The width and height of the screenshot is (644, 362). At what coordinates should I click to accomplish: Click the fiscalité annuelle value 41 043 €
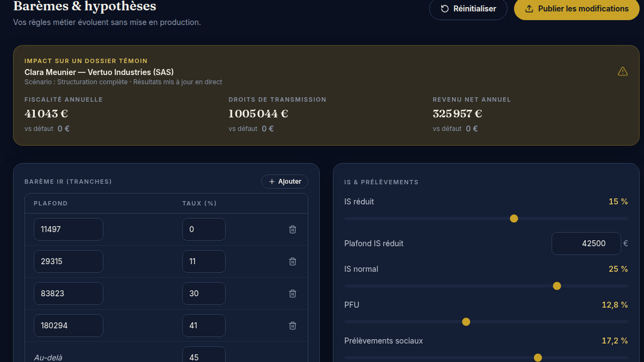coord(46,114)
